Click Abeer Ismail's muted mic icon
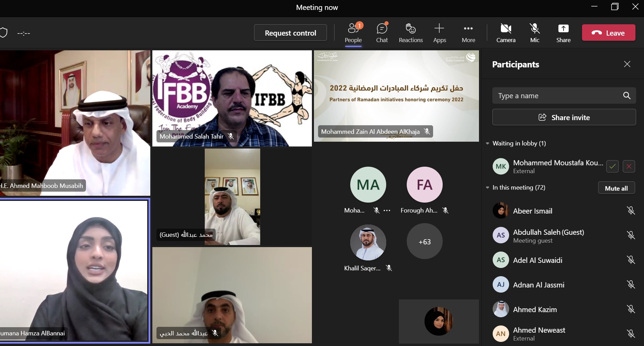Viewport: 644px width, 346px height. point(631,210)
